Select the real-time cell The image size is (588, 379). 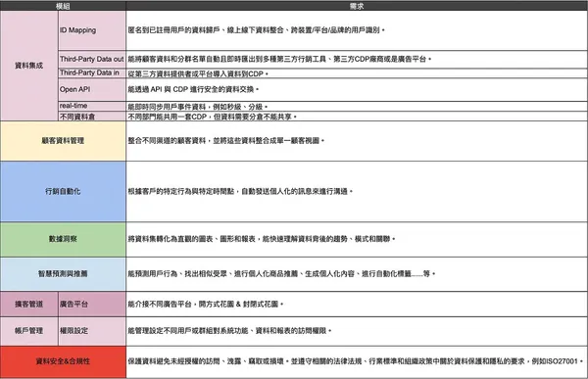click(92, 106)
